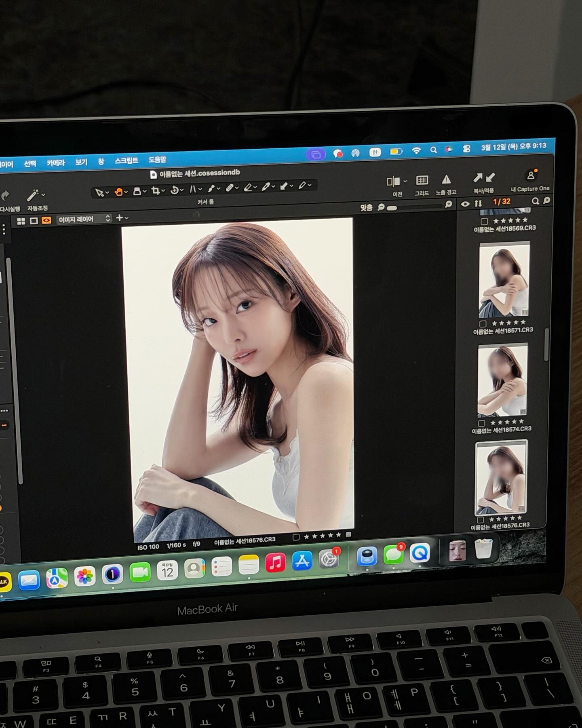Select the Crop tool in the cursor toolbar
582x728 pixels.
(155, 190)
